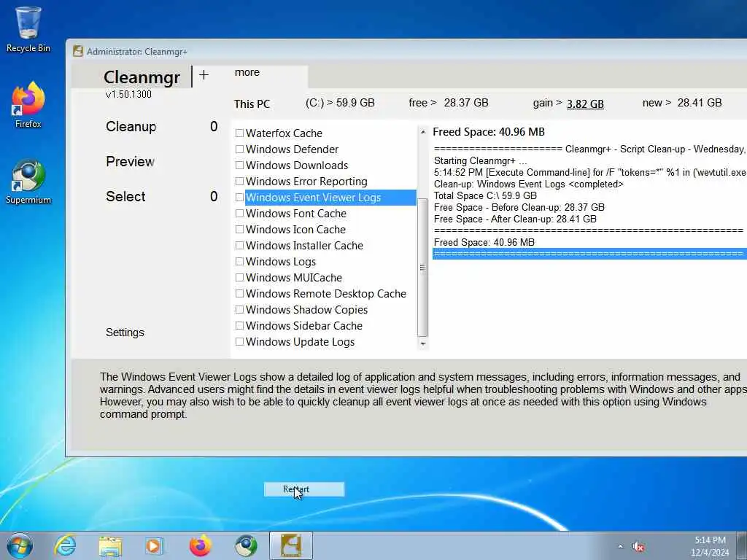Click the underlined 3.82 GB gain link
Screen dimensions: 747x560
pos(585,104)
